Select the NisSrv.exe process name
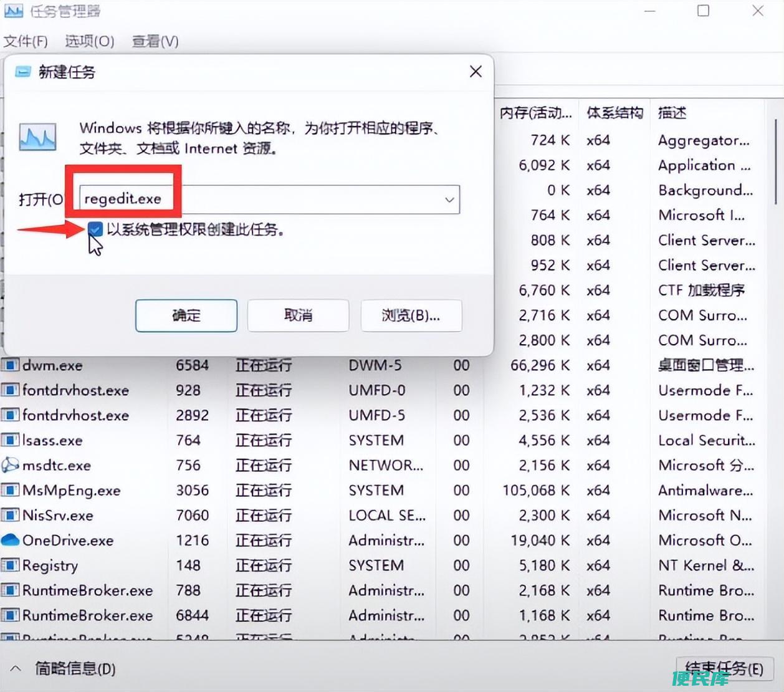784x692 pixels. pos(58,515)
